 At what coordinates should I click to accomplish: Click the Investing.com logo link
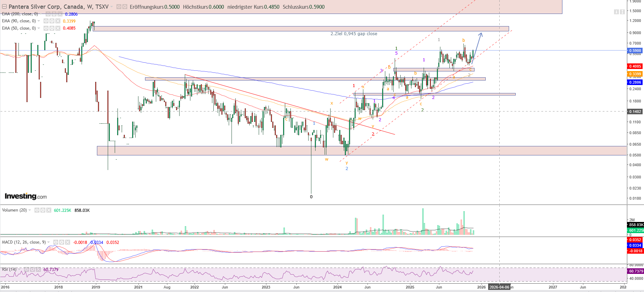tap(25, 197)
